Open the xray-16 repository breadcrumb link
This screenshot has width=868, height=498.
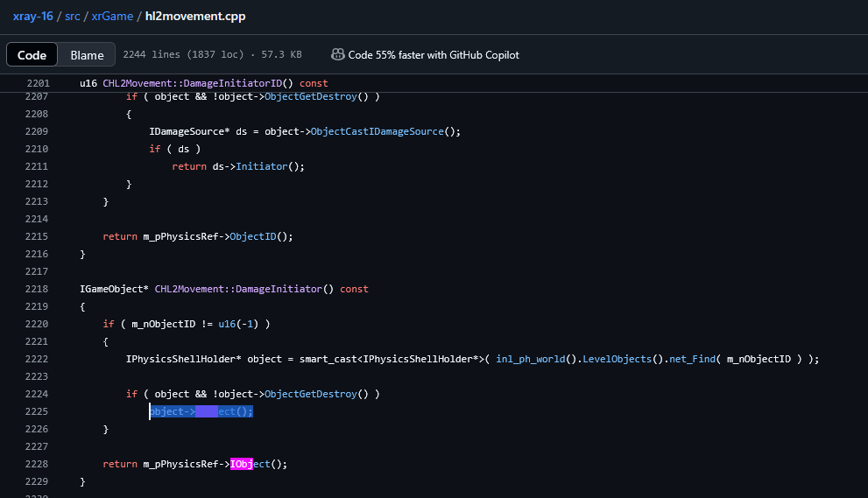(33, 16)
